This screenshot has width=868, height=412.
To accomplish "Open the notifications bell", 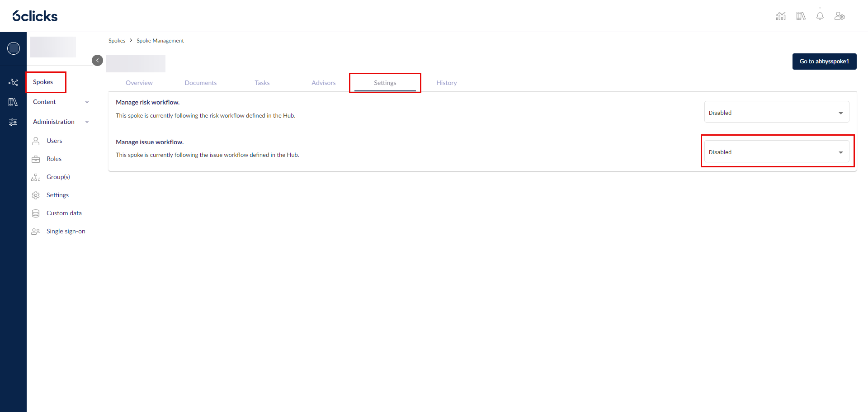I will pos(820,16).
